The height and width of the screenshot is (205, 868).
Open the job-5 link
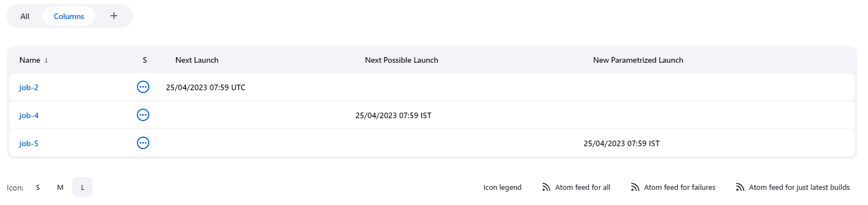tap(29, 143)
